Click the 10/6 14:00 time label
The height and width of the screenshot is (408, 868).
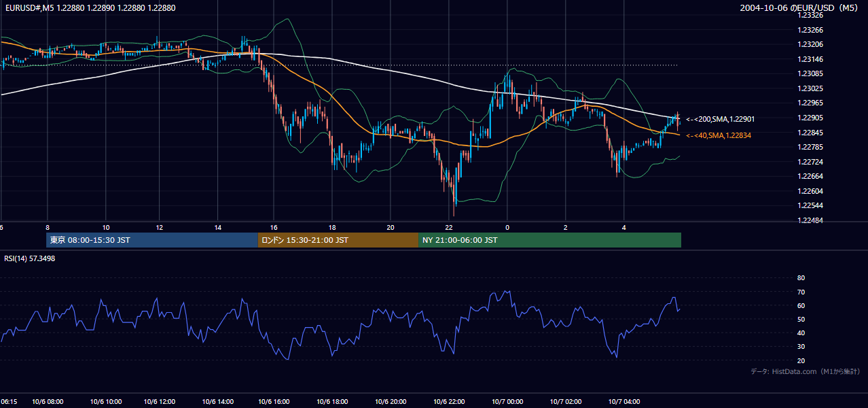click(219, 402)
